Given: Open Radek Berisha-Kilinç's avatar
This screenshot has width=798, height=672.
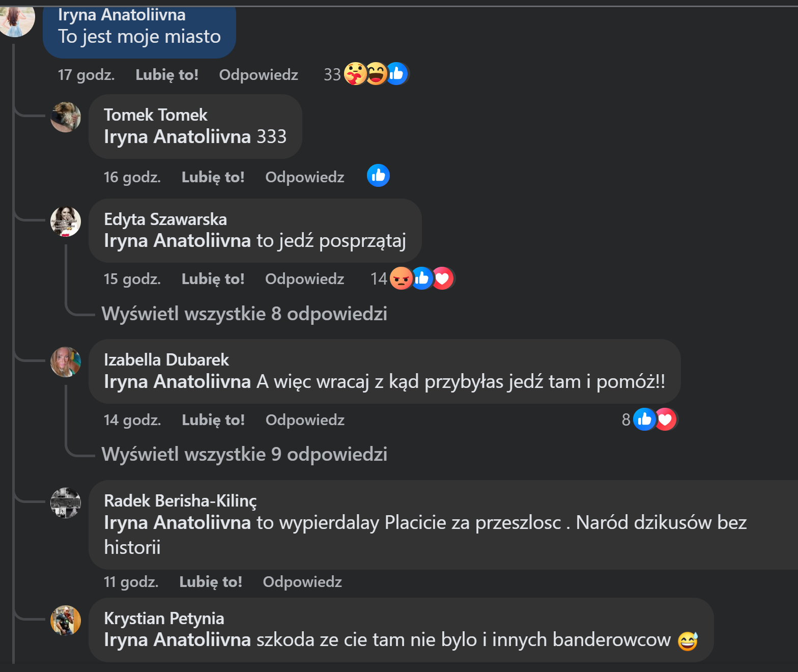Looking at the screenshot, I should [x=66, y=503].
